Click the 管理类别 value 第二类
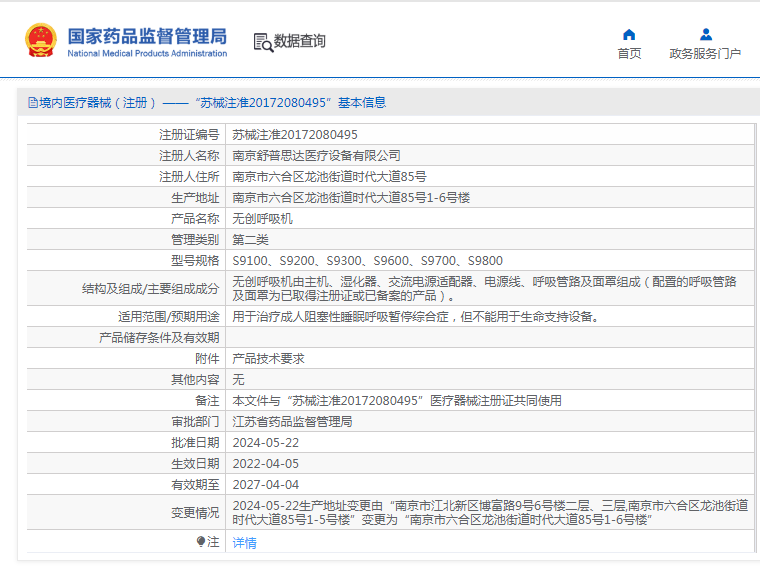Image resolution: width=760 pixels, height=568 pixels. click(250, 239)
